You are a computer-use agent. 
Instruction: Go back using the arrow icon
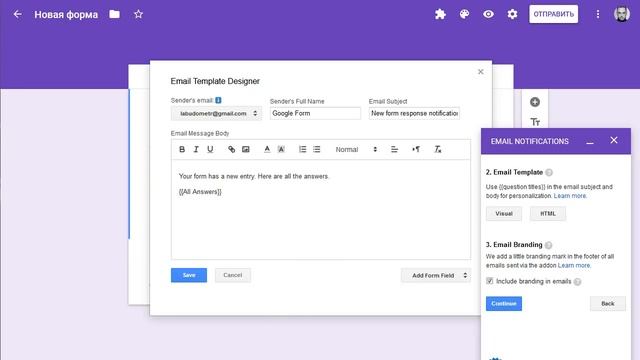(x=17, y=14)
